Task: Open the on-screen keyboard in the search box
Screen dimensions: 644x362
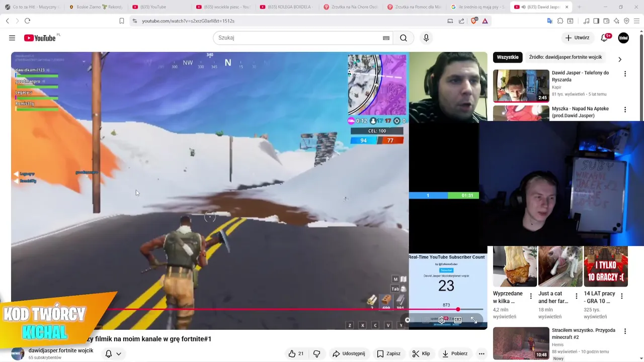Action: coord(386,38)
